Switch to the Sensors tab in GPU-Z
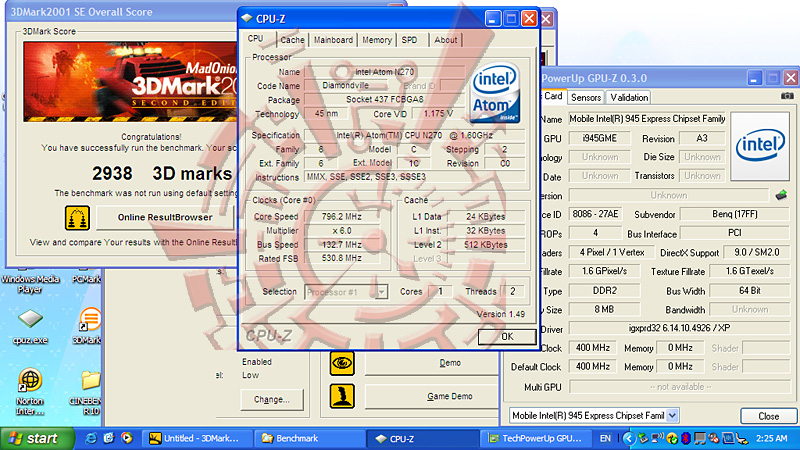Image resolution: width=800 pixels, height=450 pixels. (586, 97)
